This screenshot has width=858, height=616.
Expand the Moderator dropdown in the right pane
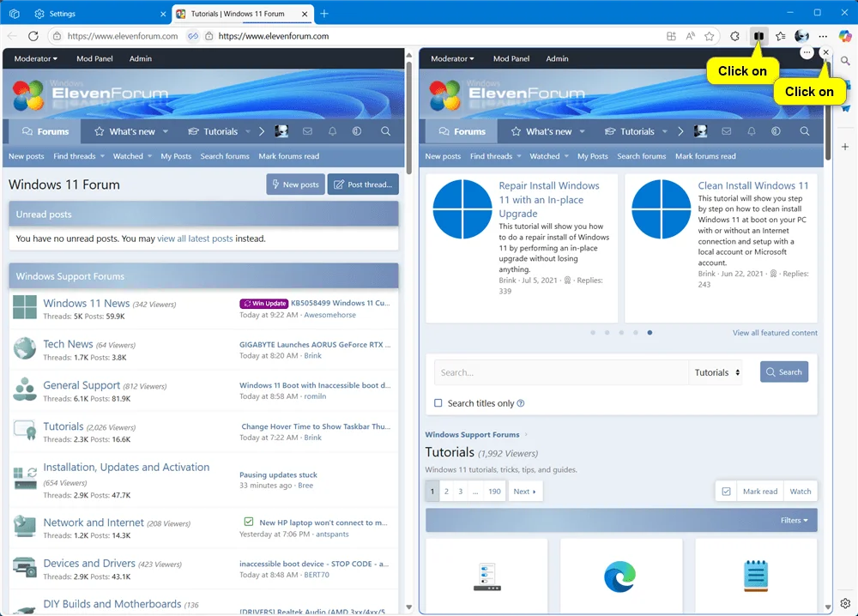(x=452, y=58)
